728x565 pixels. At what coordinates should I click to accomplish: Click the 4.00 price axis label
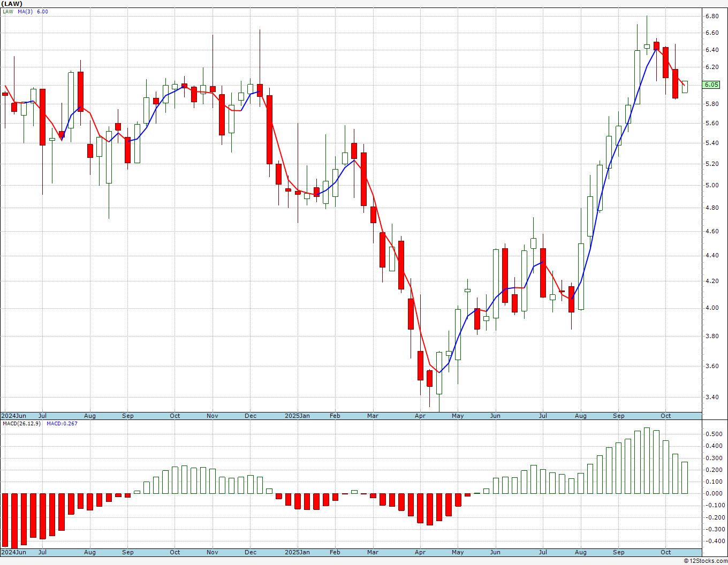coord(711,308)
